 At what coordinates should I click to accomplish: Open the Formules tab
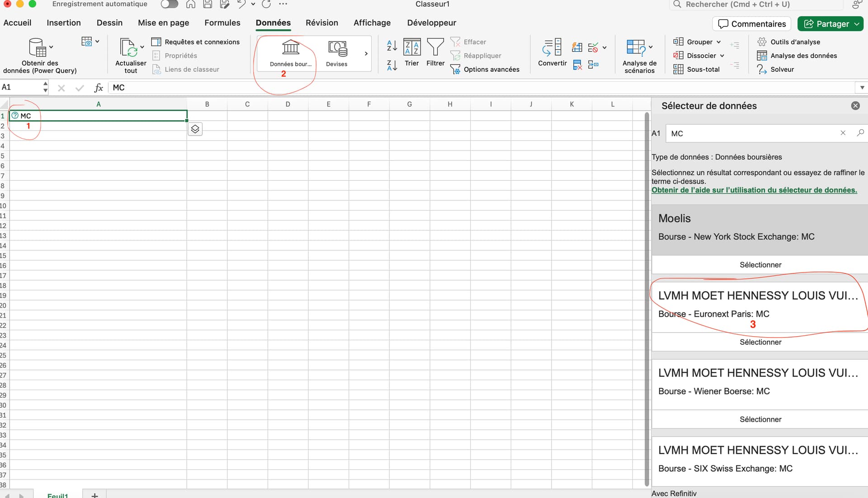coord(222,23)
